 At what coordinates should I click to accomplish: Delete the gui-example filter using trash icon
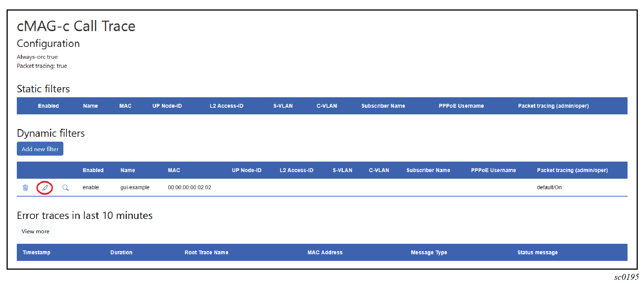25,188
